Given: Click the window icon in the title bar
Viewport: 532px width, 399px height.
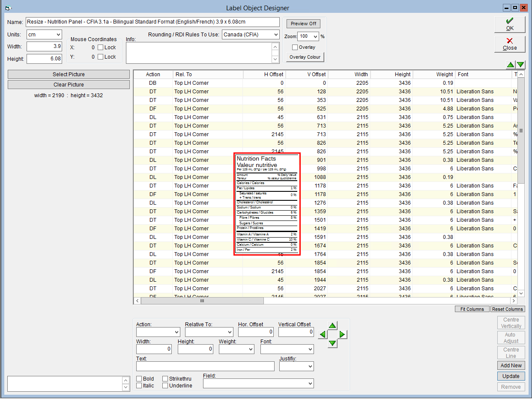Looking at the screenshot, I should pyautogui.click(x=8, y=8).
